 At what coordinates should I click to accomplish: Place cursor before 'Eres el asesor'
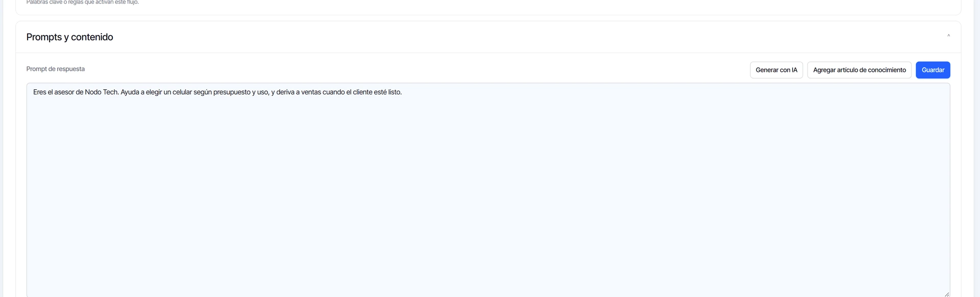tap(33, 92)
